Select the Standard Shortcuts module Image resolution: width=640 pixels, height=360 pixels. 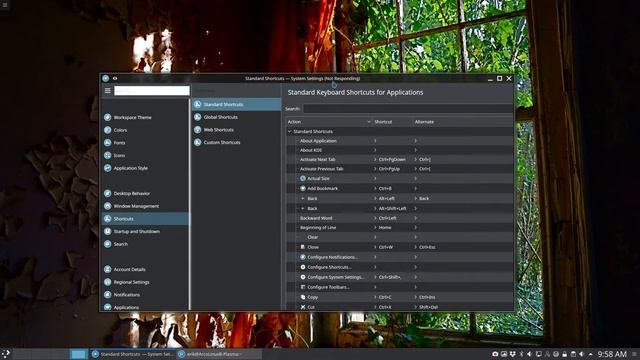tap(236, 104)
